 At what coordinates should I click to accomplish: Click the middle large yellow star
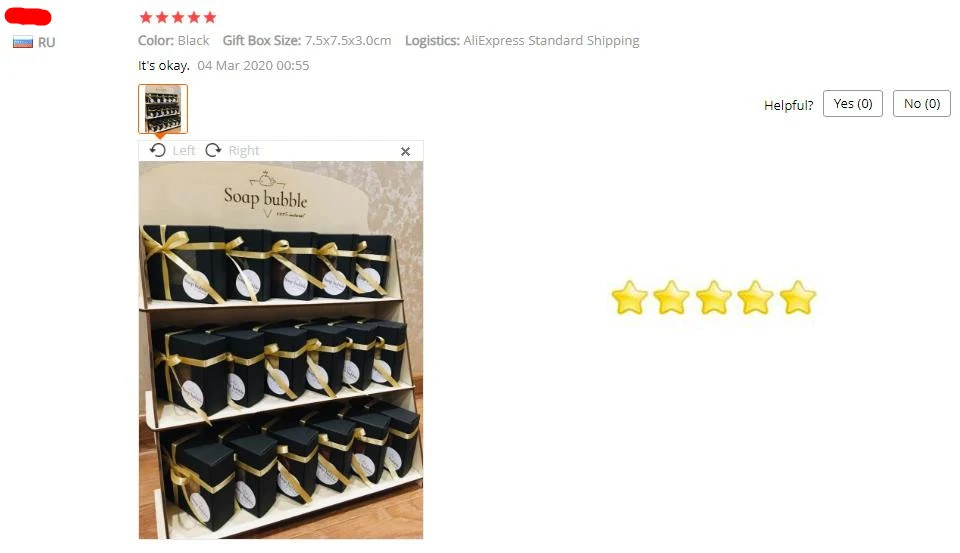(713, 298)
